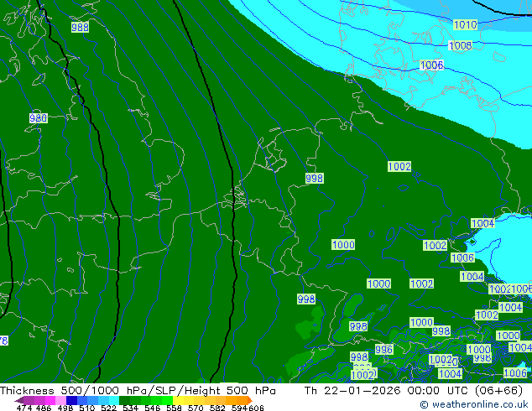
Task: Pick the dark blue legend swatch above 498
Action: click(x=71, y=400)
